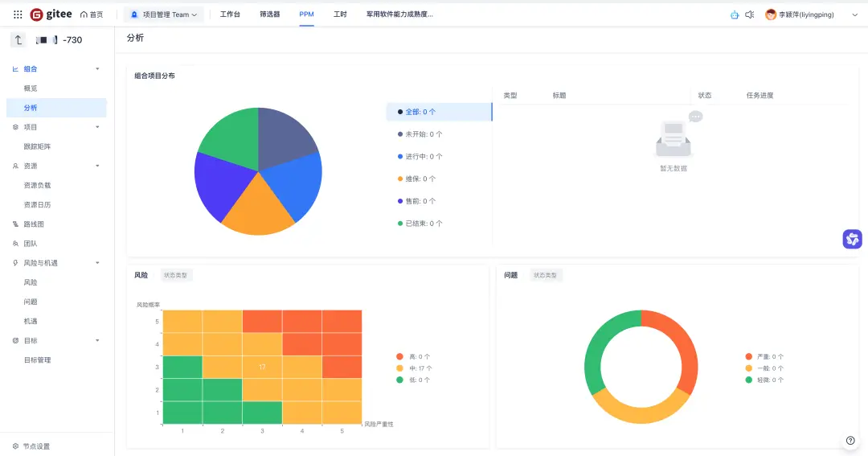Click the risk matrix cell showing 17
Image resolution: width=868 pixels, height=456 pixels.
click(262, 367)
